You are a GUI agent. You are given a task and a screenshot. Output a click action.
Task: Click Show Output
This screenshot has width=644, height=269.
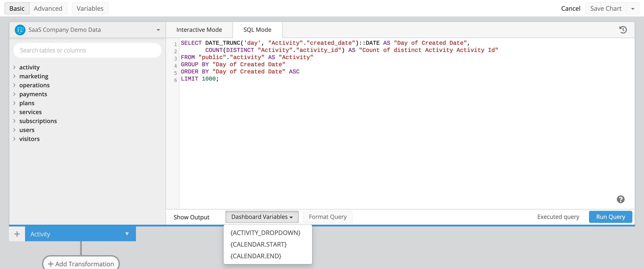[x=191, y=217]
